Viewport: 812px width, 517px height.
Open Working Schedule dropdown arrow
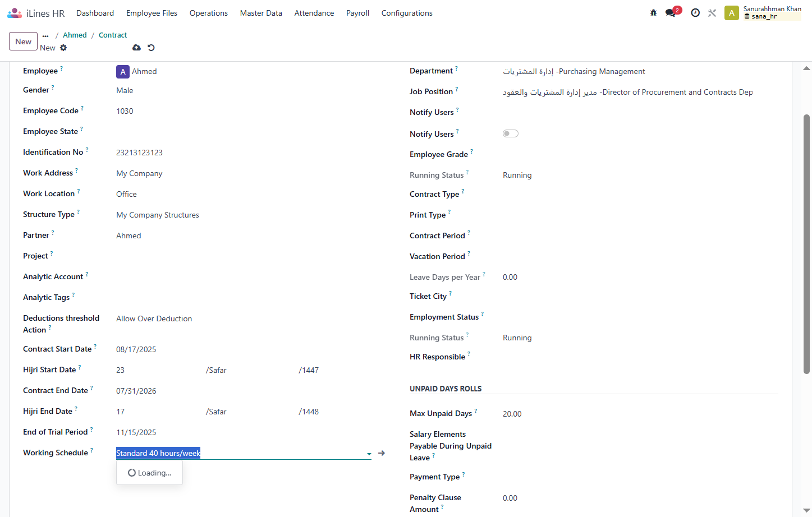tap(369, 454)
